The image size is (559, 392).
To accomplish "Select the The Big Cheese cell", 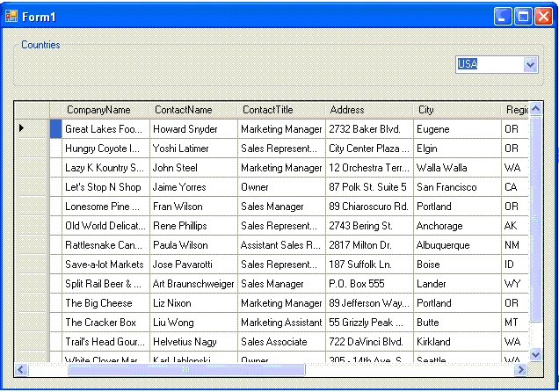I will [x=105, y=303].
